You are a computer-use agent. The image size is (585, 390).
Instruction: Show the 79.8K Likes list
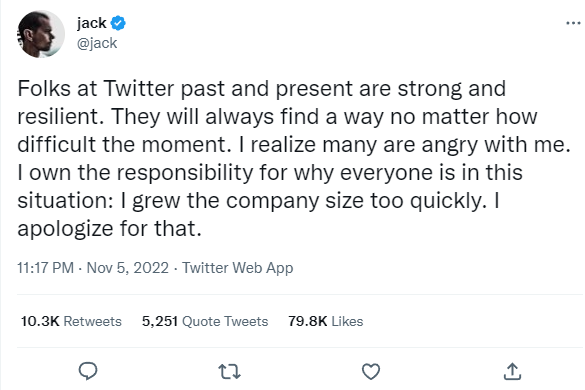tap(325, 321)
